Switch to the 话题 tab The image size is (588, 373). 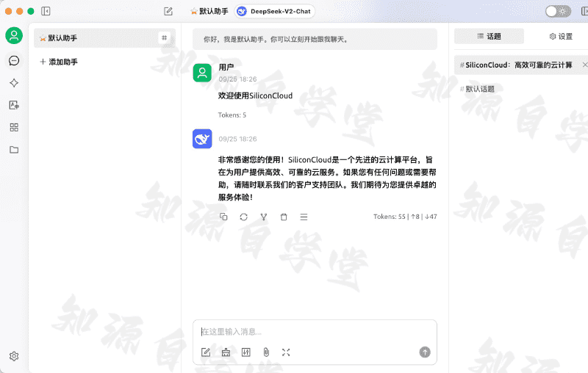pyautogui.click(x=489, y=36)
